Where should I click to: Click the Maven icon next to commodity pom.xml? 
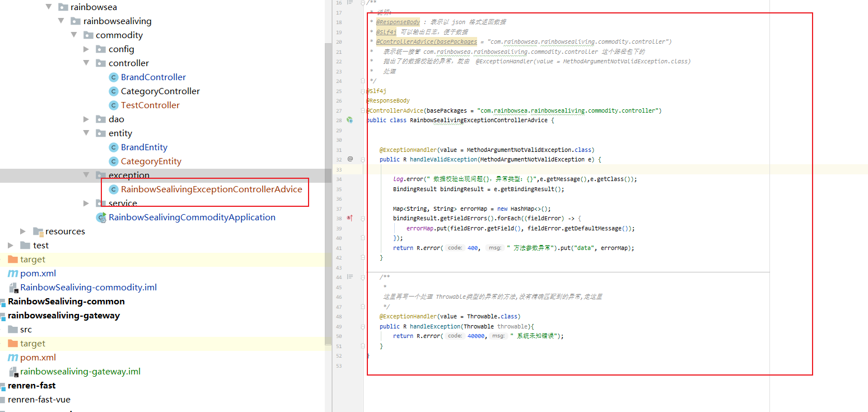[12, 274]
